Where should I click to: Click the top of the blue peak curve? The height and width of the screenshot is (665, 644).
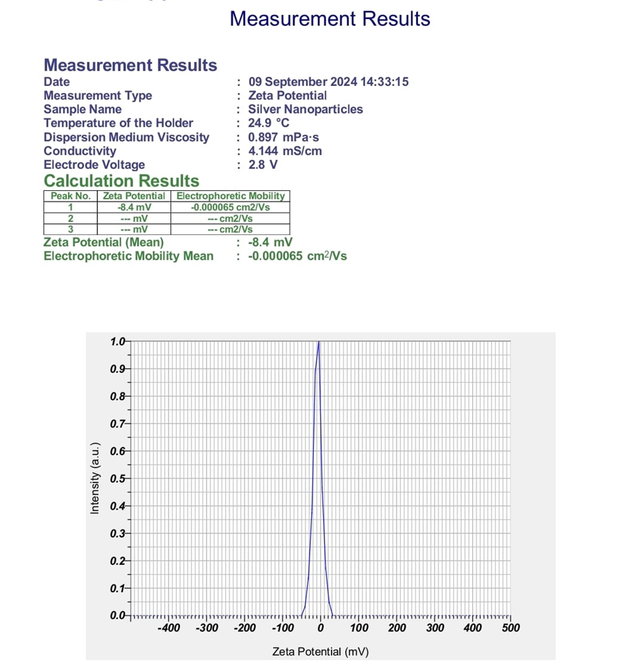(x=319, y=342)
